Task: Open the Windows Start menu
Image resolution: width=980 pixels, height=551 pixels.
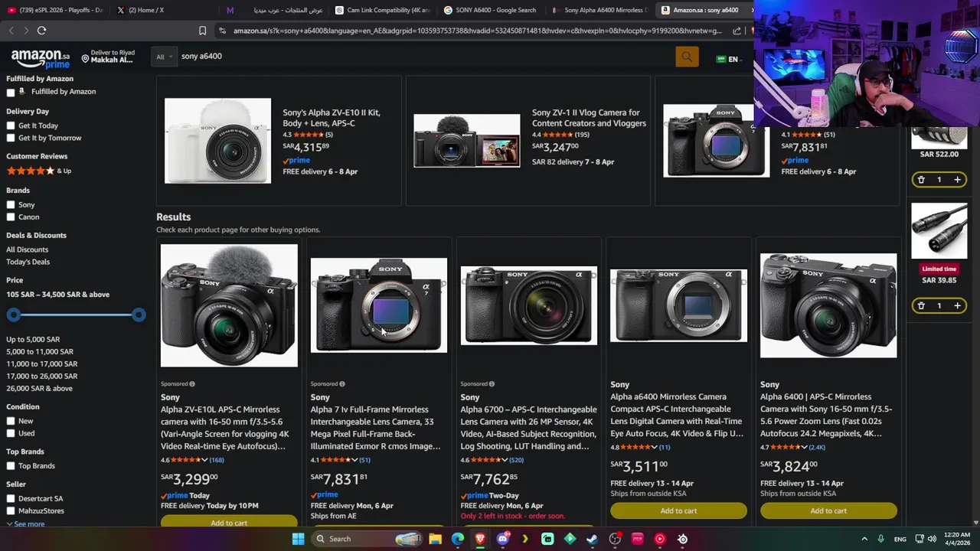Action: (298, 539)
